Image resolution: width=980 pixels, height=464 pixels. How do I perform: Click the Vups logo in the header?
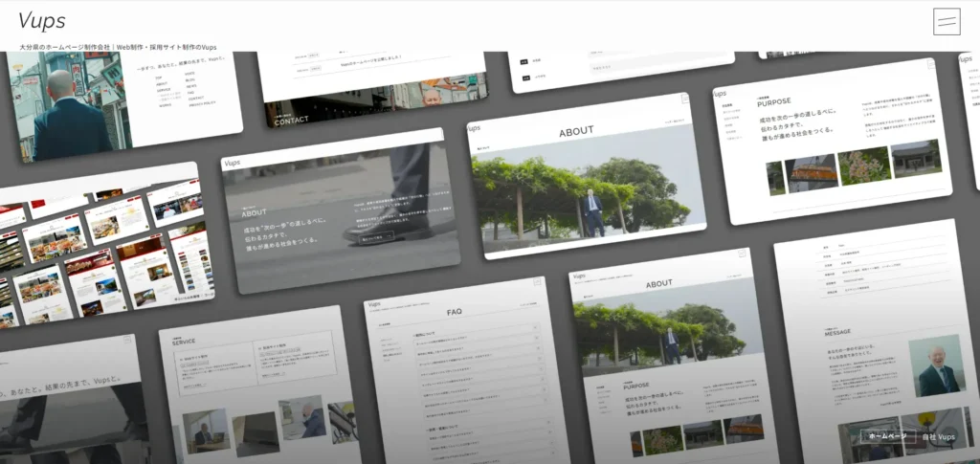pyautogui.click(x=41, y=21)
